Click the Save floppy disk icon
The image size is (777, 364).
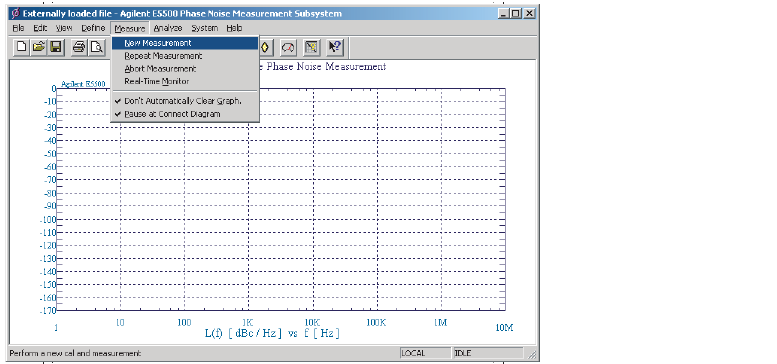[56, 48]
